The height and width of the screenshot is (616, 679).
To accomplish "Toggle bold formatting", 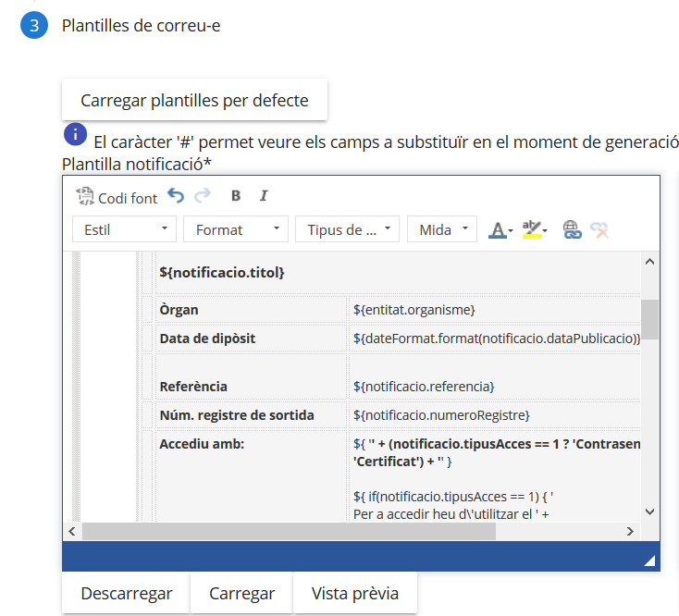I will (x=236, y=196).
